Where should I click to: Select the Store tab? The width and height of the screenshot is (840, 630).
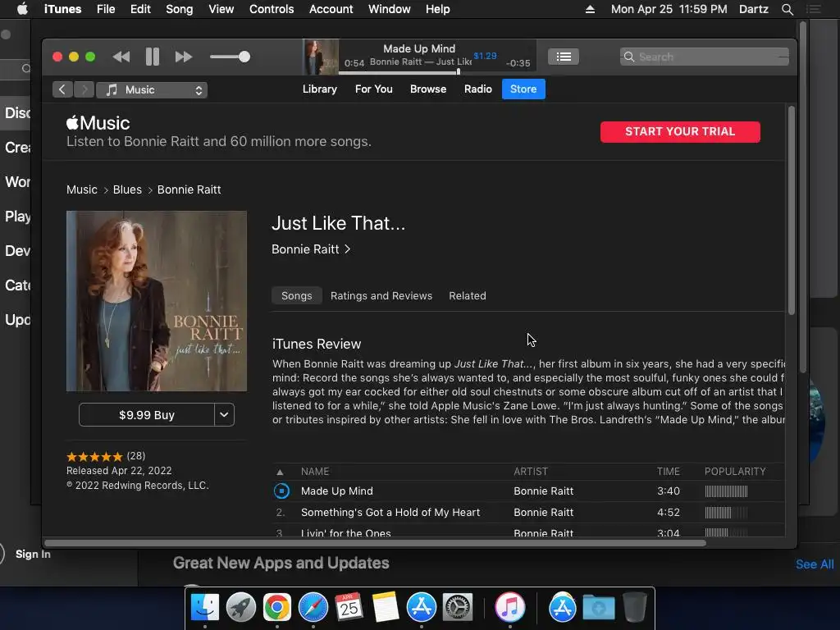(x=523, y=89)
